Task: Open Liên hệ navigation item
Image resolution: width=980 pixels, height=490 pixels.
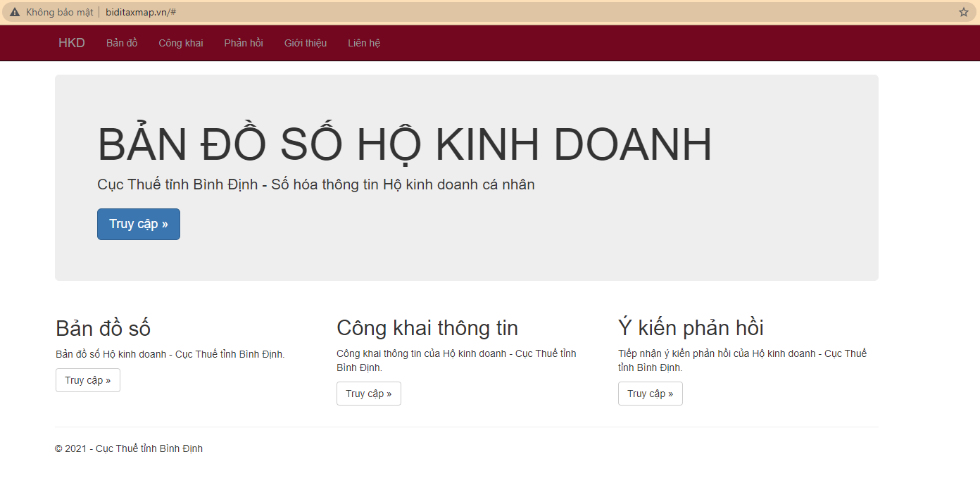Action: 364,43
